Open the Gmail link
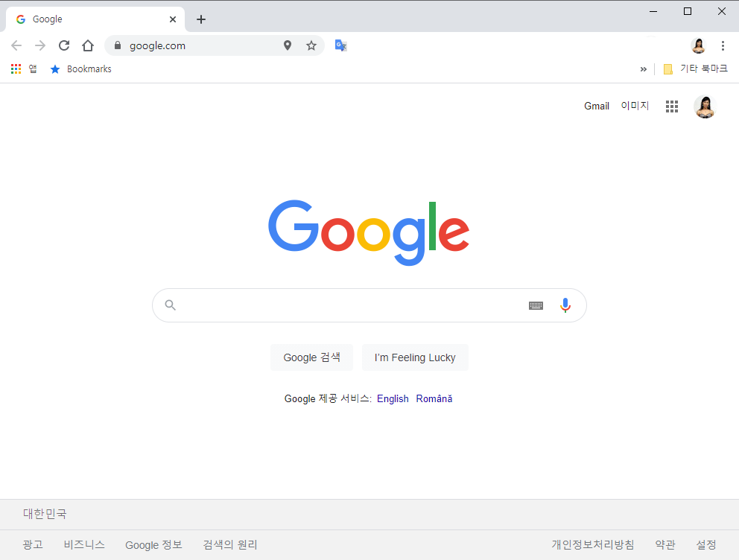The image size is (739, 560). [x=597, y=106]
